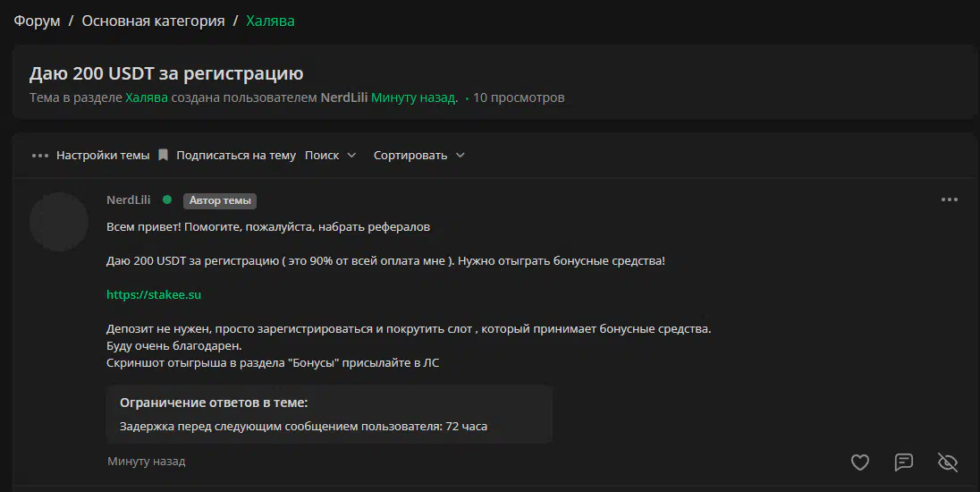Screen dimensions: 980x492
Task: Click the bookmark icon for thread subscription
Action: pyautogui.click(x=163, y=155)
